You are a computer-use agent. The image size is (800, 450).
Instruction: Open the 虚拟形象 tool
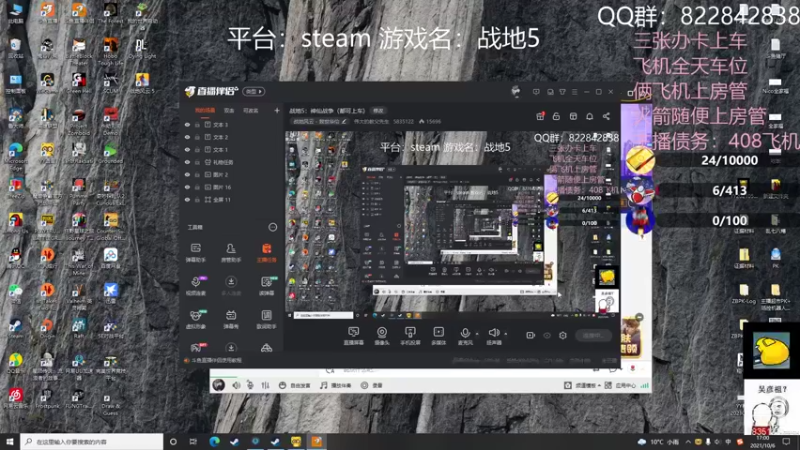click(x=195, y=319)
